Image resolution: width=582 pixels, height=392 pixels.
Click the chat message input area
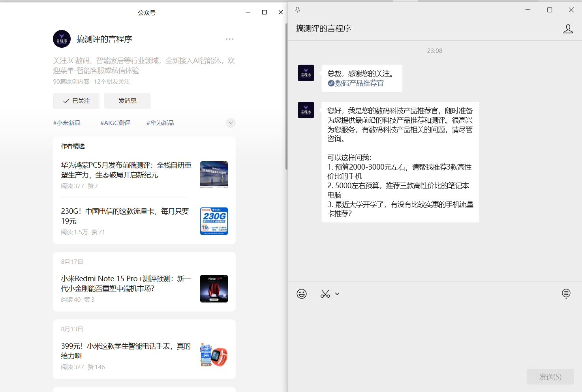pos(434,335)
